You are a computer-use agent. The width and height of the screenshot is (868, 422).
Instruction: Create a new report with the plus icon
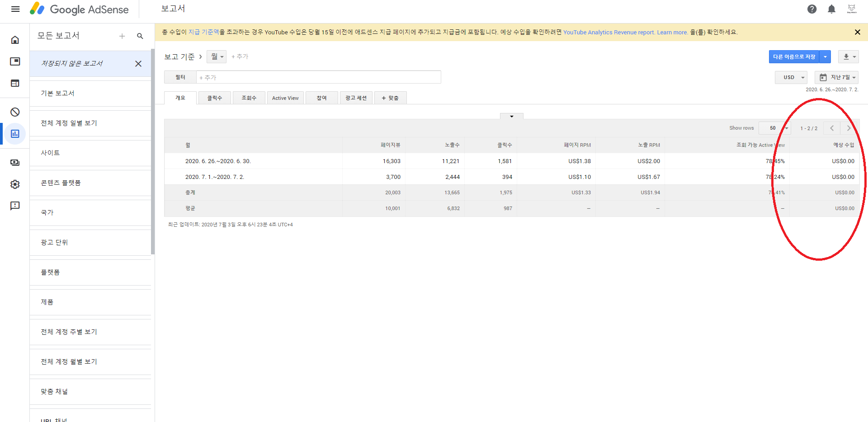[122, 36]
